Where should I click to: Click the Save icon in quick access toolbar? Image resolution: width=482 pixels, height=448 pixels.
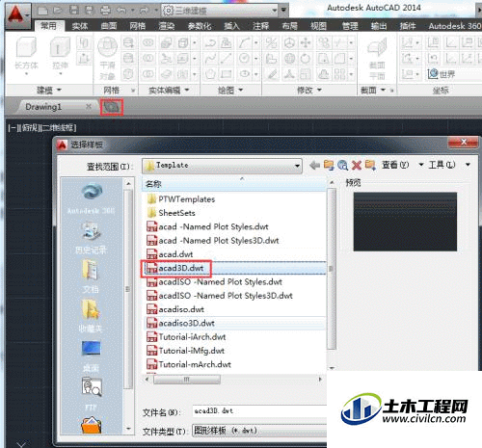pyautogui.click(x=74, y=11)
